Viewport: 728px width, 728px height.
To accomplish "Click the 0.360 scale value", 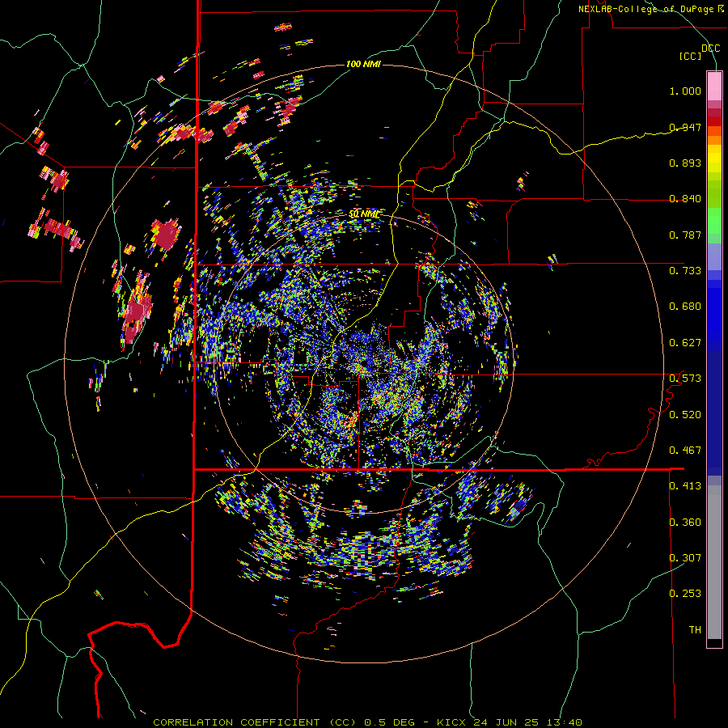I will coord(685,523).
